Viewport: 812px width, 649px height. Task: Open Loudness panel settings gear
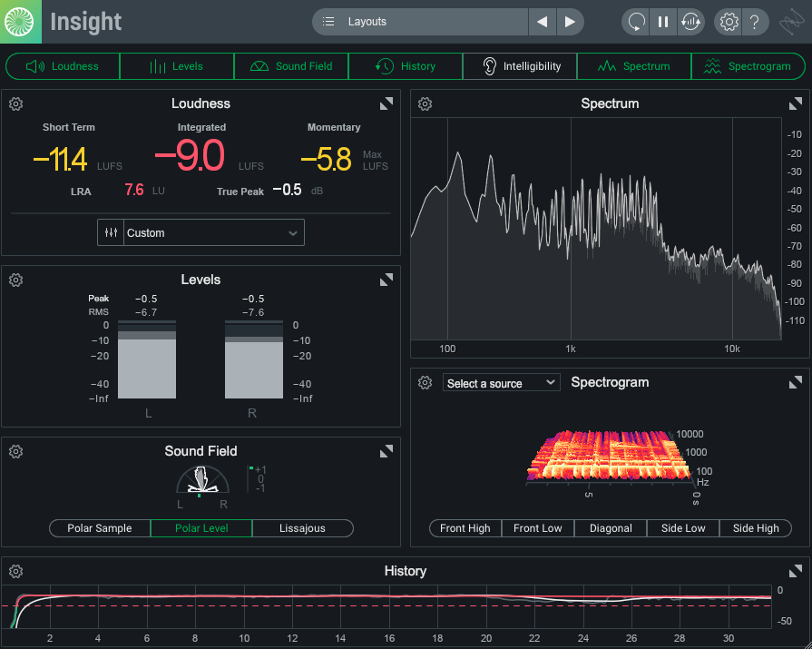pos(16,103)
